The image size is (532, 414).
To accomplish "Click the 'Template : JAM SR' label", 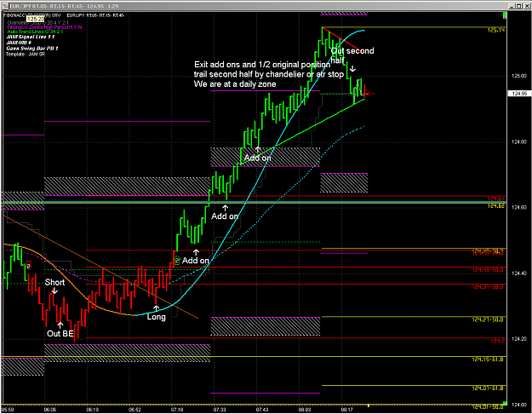I will (25, 54).
